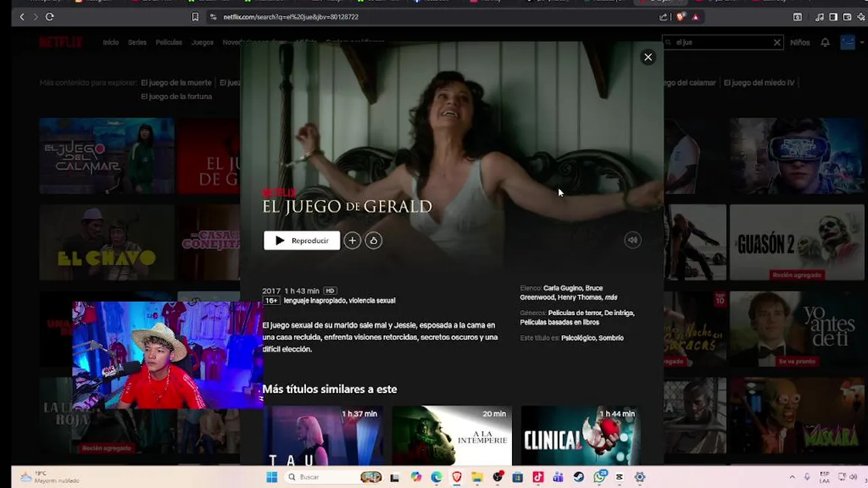Open the Brave wallet icon
Image resolution: width=868 pixels, height=488 pixels.
pos(847,17)
